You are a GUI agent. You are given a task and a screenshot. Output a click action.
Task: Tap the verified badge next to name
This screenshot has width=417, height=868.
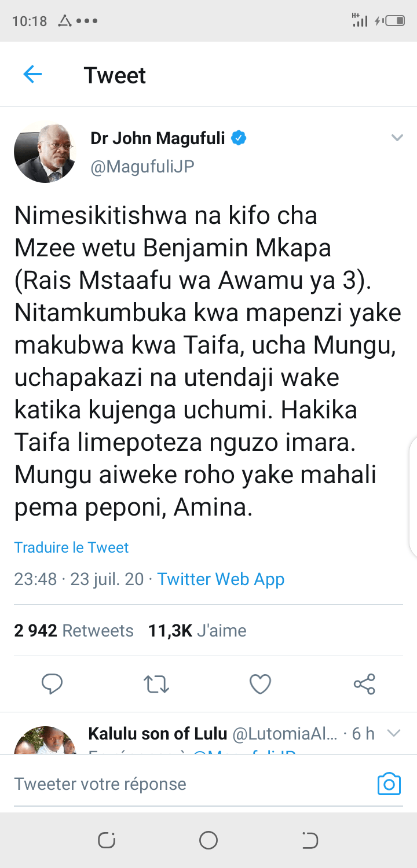tap(239, 138)
